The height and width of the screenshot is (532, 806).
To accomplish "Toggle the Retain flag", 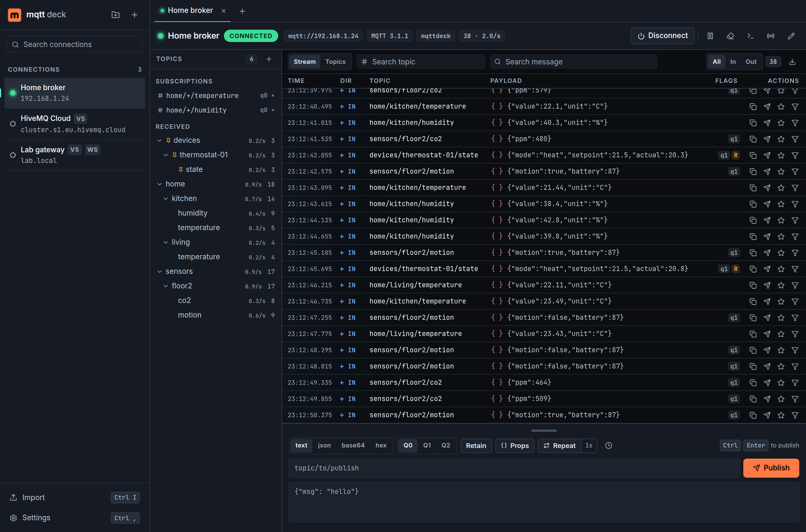I will (476, 446).
